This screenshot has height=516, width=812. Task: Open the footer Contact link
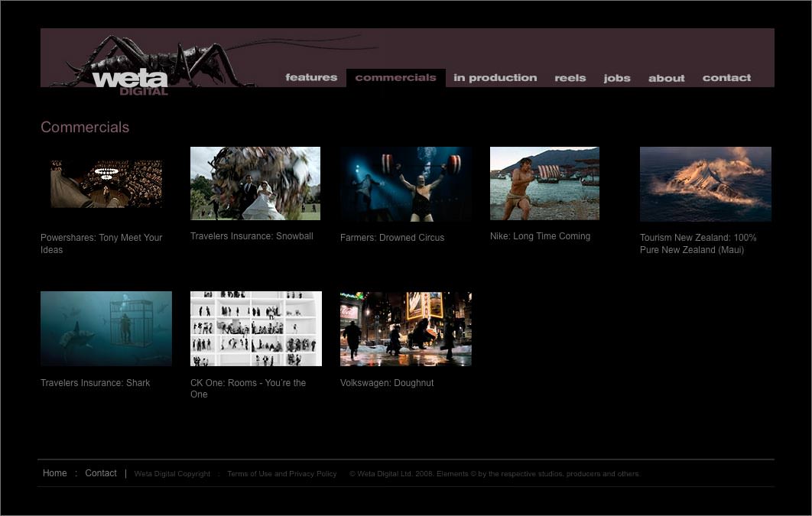pyautogui.click(x=101, y=473)
